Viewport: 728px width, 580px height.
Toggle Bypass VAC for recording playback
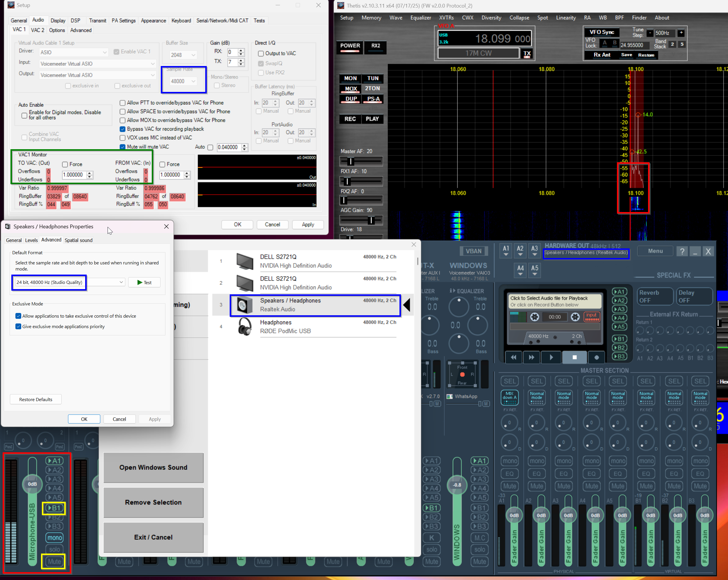coord(123,129)
